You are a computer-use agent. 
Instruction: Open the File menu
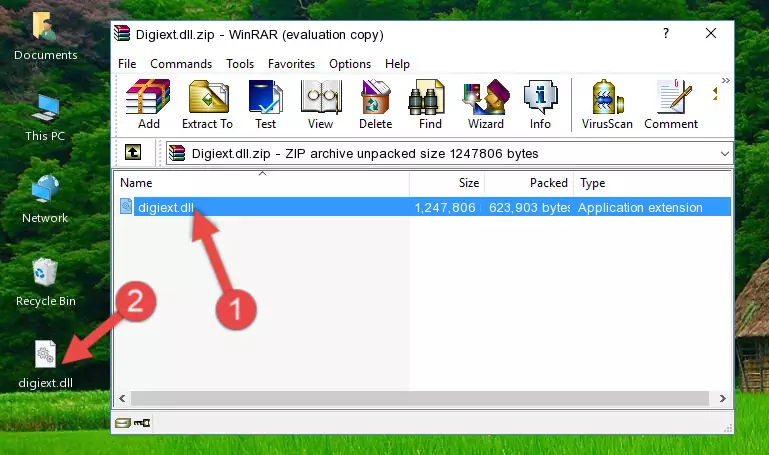(127, 64)
